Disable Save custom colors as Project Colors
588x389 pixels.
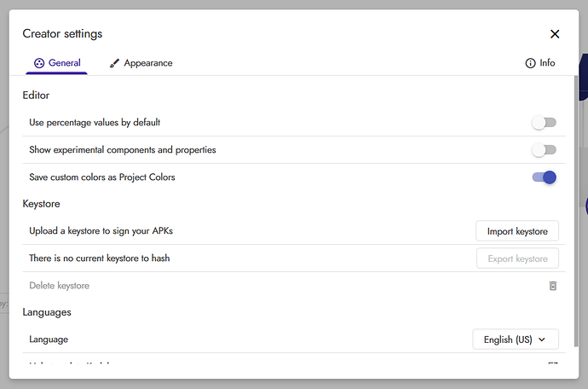[545, 177]
